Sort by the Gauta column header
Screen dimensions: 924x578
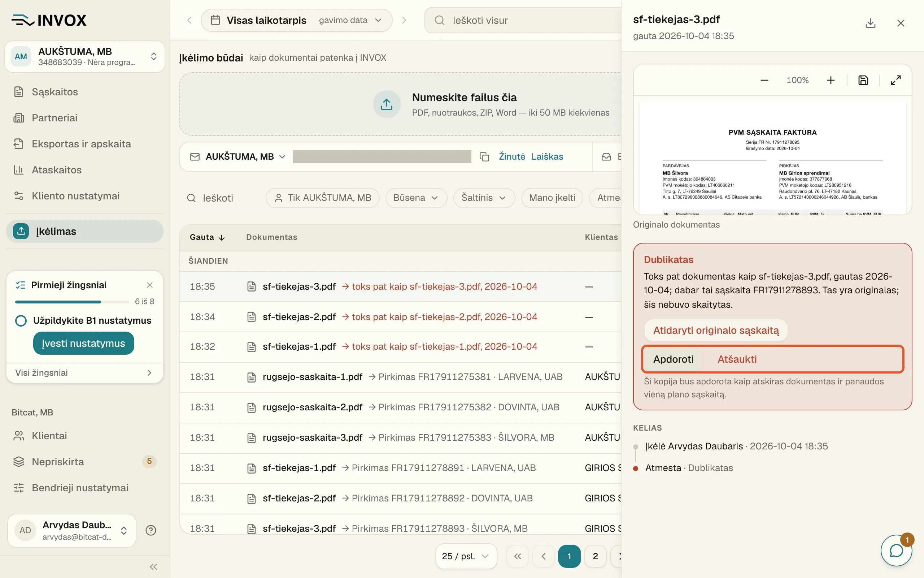pyautogui.click(x=207, y=237)
